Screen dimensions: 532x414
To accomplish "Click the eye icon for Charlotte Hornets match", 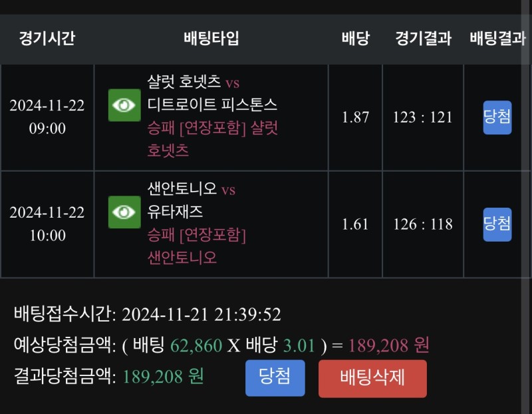I will (124, 105).
